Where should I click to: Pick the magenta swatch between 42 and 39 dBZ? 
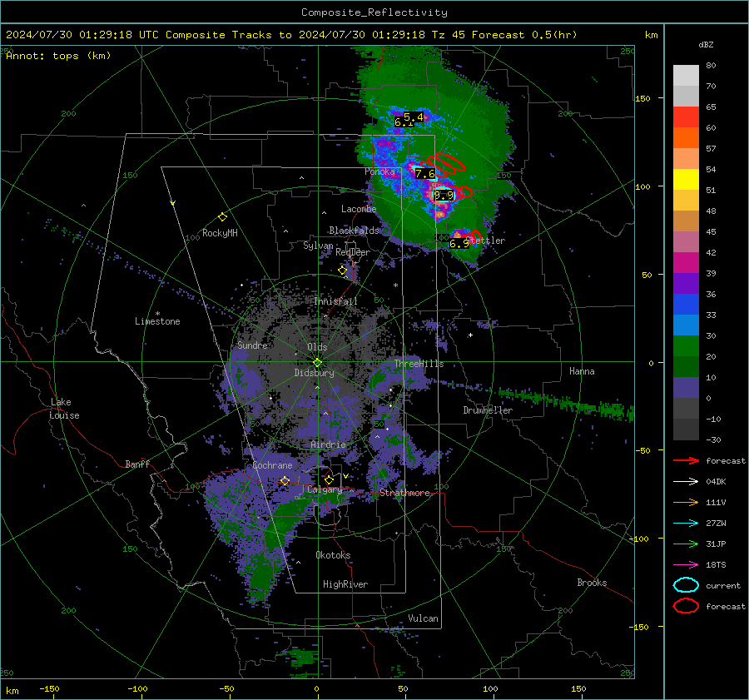(686, 263)
